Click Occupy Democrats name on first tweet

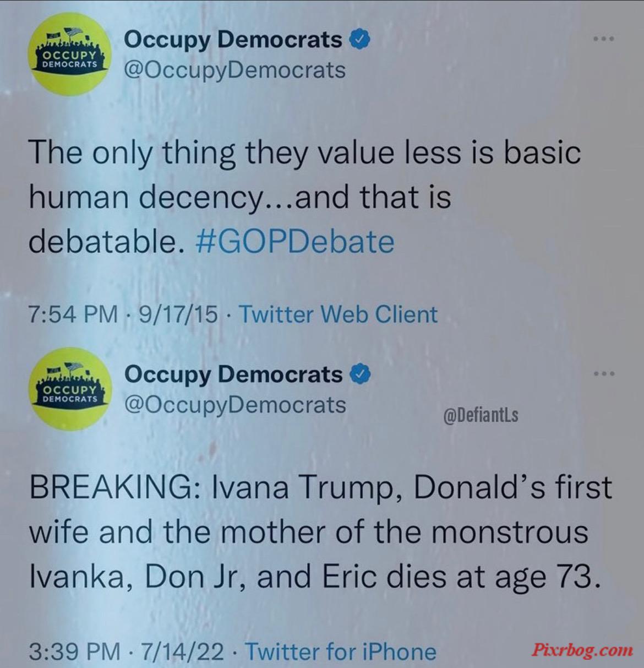(233, 40)
